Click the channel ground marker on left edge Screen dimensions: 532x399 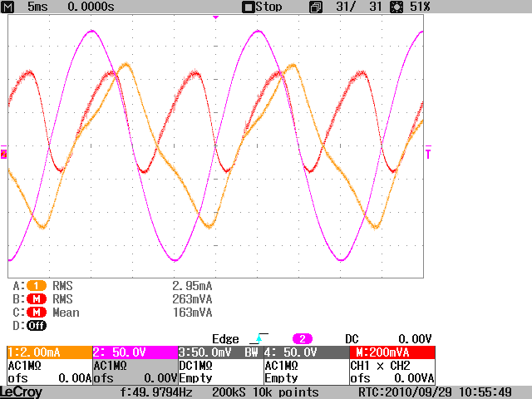pyautogui.click(x=3, y=155)
